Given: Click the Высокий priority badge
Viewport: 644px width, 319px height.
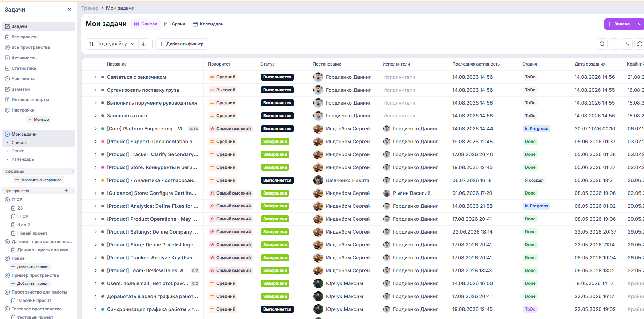Looking at the screenshot, I should [223, 90].
